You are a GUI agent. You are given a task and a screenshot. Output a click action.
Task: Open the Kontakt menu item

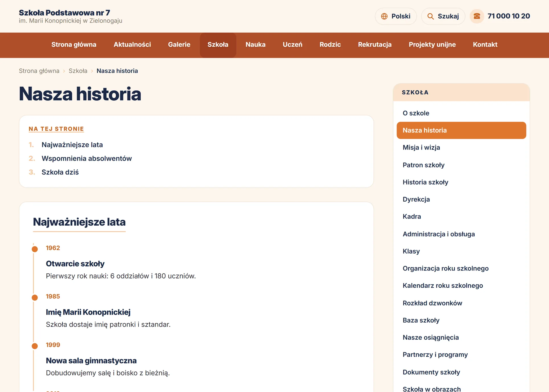point(485,45)
